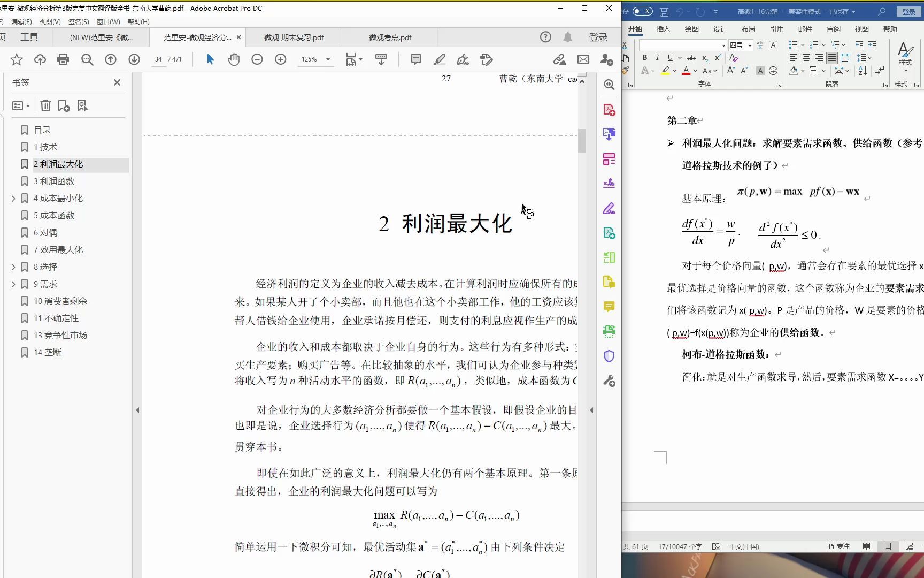Viewport: 924px width, 578px height.
Task: Share a link to the PDF file
Action: tap(560, 59)
